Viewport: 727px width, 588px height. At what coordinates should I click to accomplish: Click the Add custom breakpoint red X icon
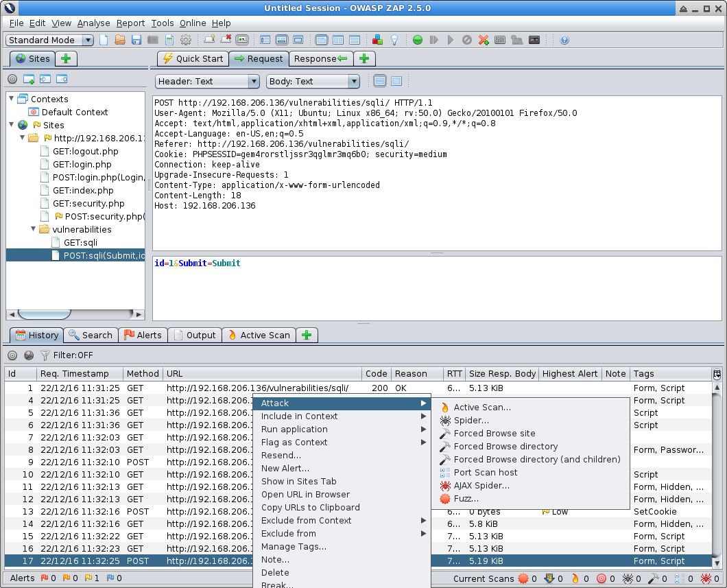point(484,40)
